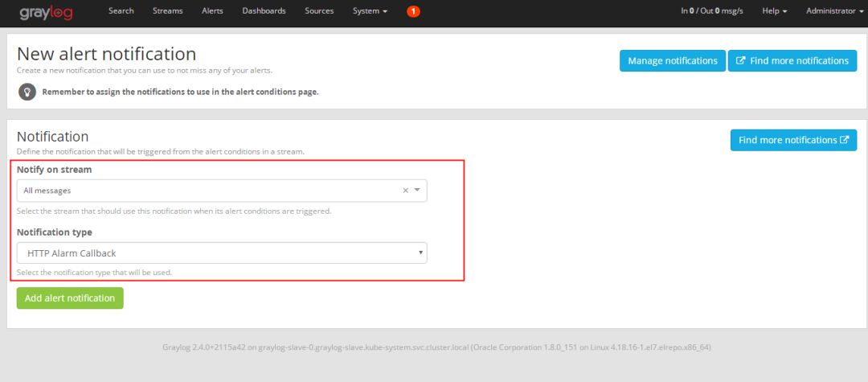Screen dimensions: 868x382
Task: Navigate to Dashboards
Action: click(264, 11)
